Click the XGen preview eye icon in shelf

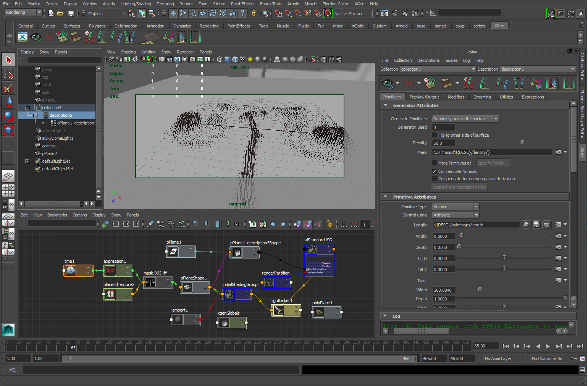(36, 37)
